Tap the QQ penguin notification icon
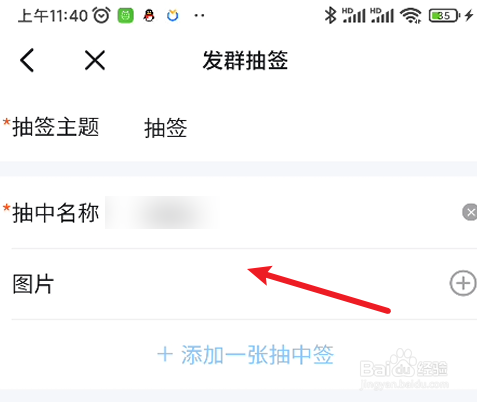 click(x=149, y=16)
